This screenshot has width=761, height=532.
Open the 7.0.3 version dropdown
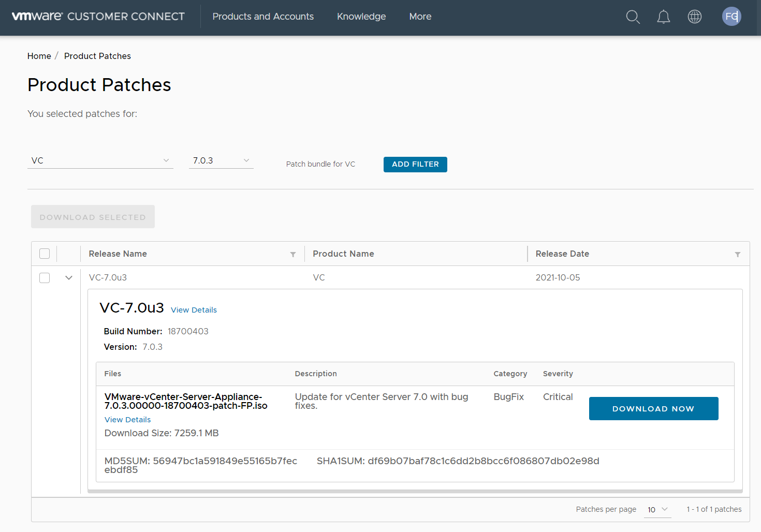coord(221,160)
